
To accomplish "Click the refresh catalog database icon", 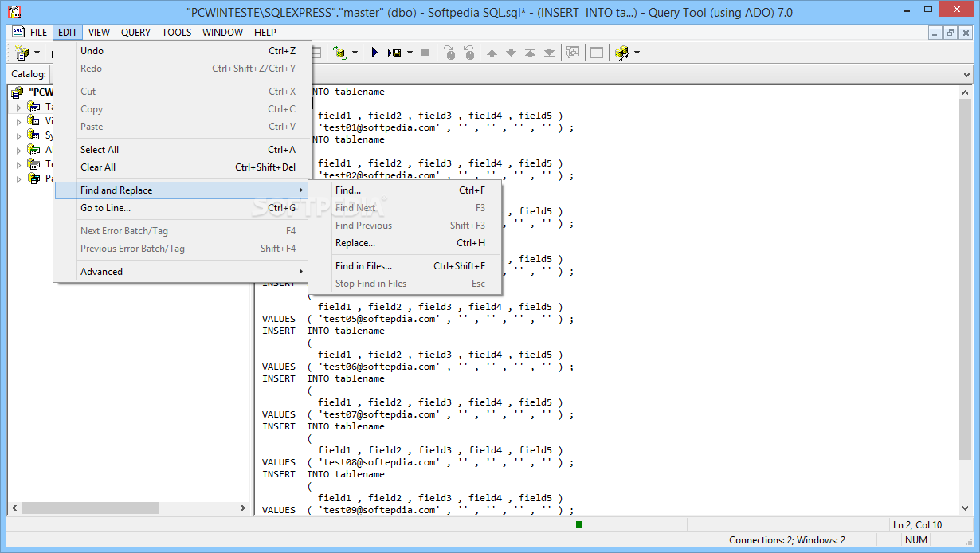I will 339,53.
